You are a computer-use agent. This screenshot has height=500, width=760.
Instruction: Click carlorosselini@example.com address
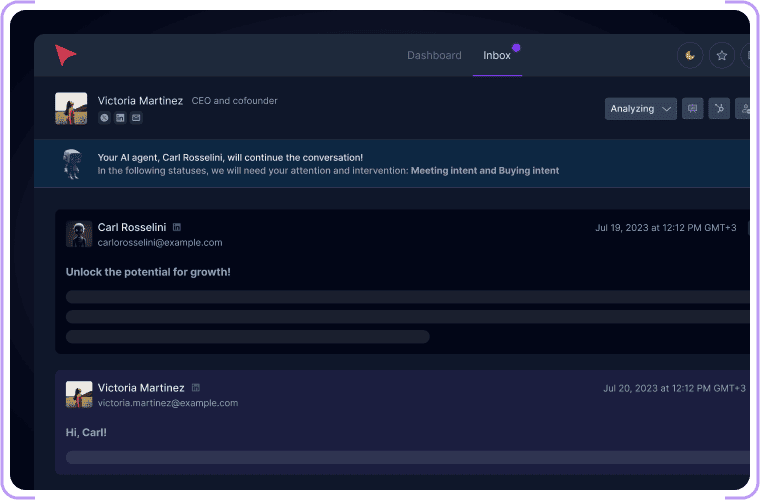tap(160, 242)
